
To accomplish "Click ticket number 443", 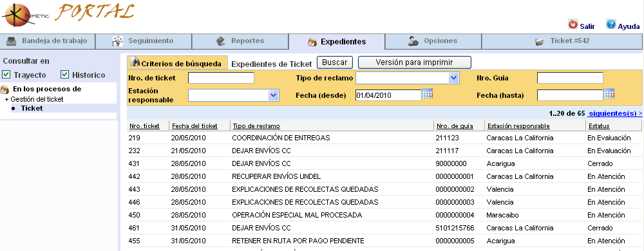I will point(134,189).
